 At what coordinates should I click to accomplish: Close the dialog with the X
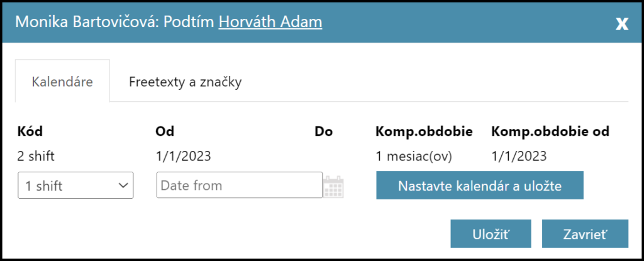point(621,24)
